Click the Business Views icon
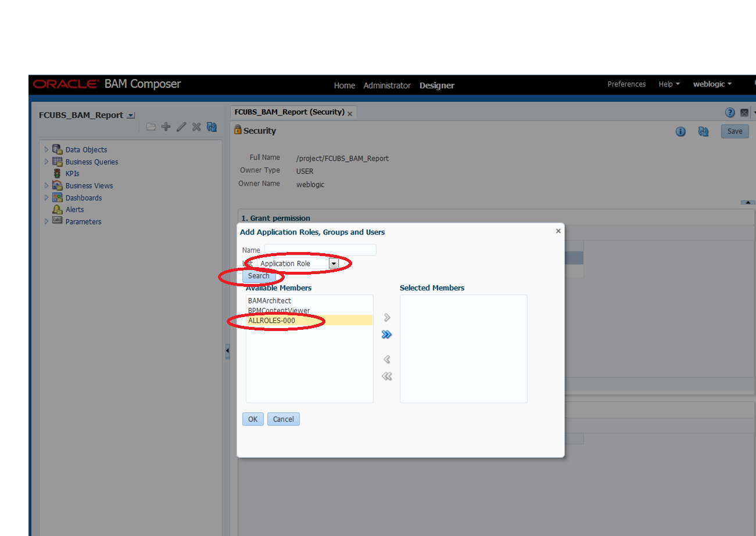The height and width of the screenshot is (536, 756). coord(57,185)
